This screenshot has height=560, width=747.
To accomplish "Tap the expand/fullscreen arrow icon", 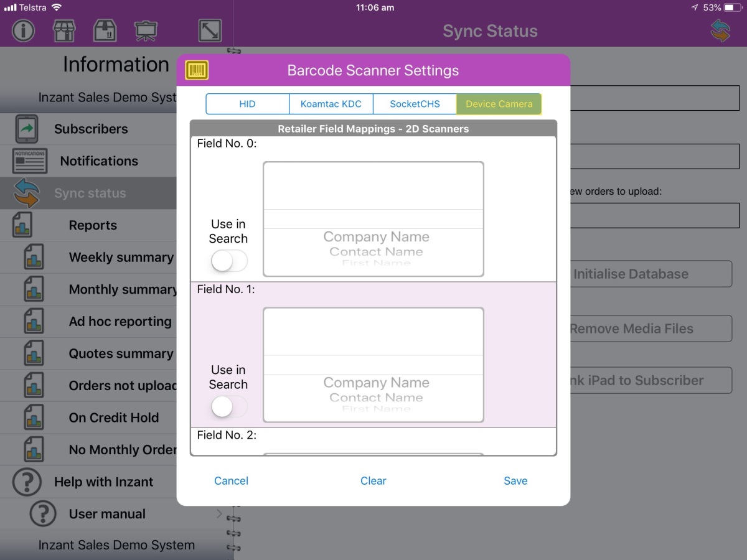I will [x=210, y=30].
